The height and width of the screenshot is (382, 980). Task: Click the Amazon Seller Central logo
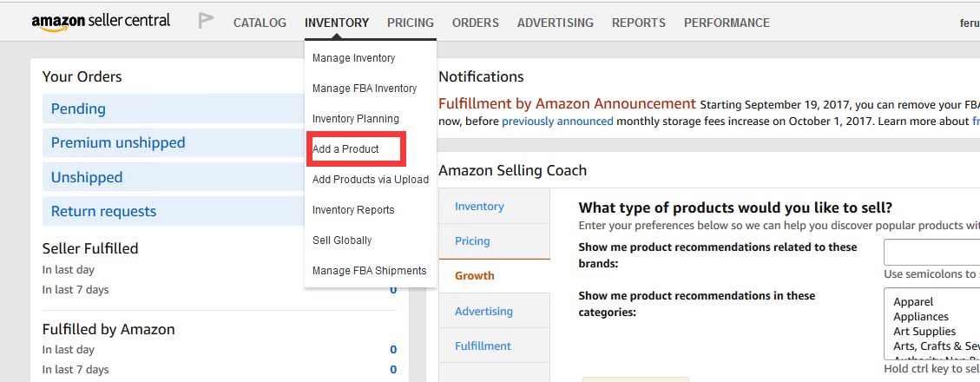[x=101, y=22]
